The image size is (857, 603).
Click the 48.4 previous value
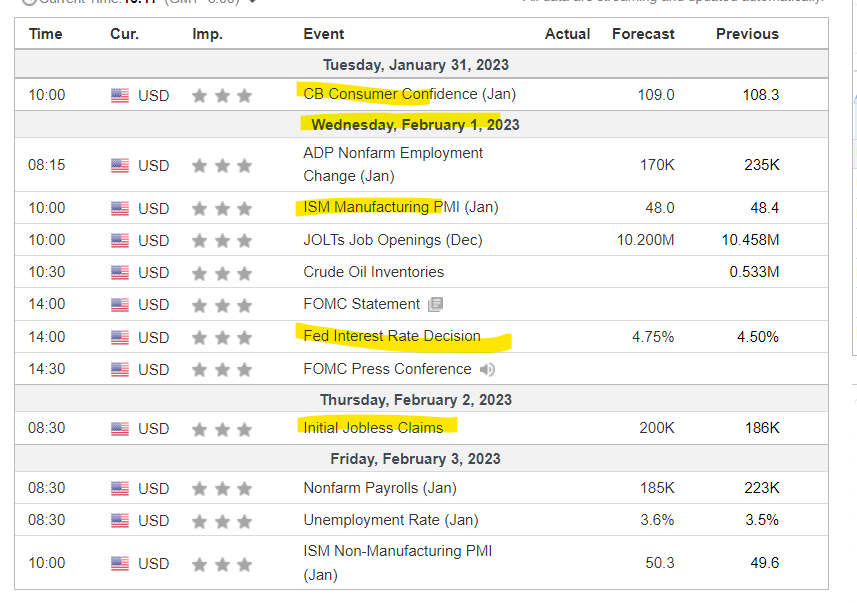coord(765,208)
